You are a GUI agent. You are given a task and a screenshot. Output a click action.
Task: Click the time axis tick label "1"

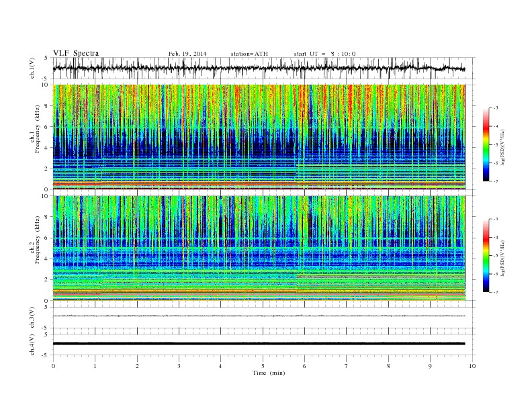click(x=95, y=366)
